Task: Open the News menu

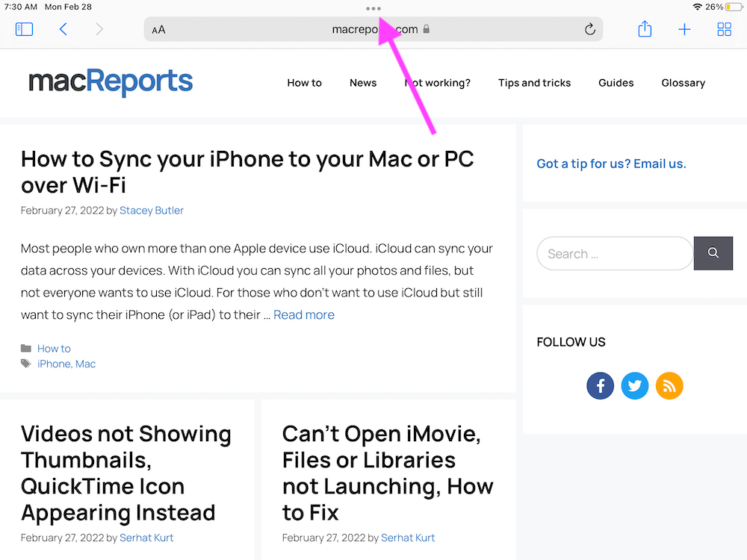Action: pos(363,83)
